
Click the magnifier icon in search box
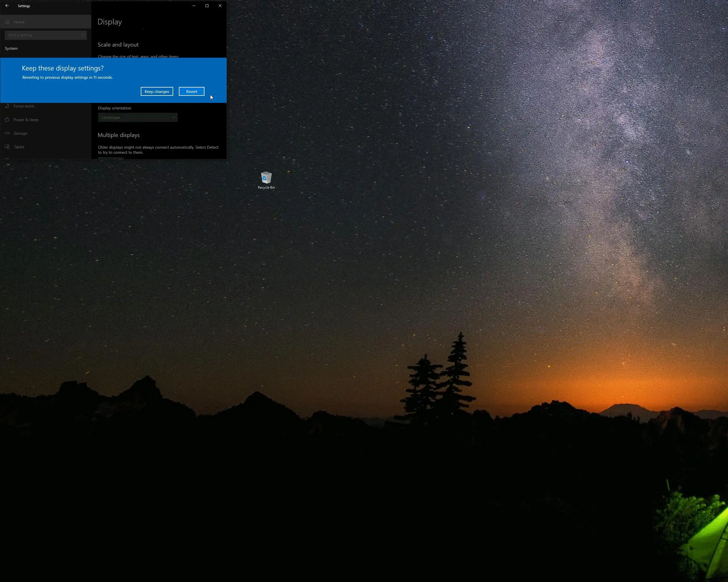(82, 35)
